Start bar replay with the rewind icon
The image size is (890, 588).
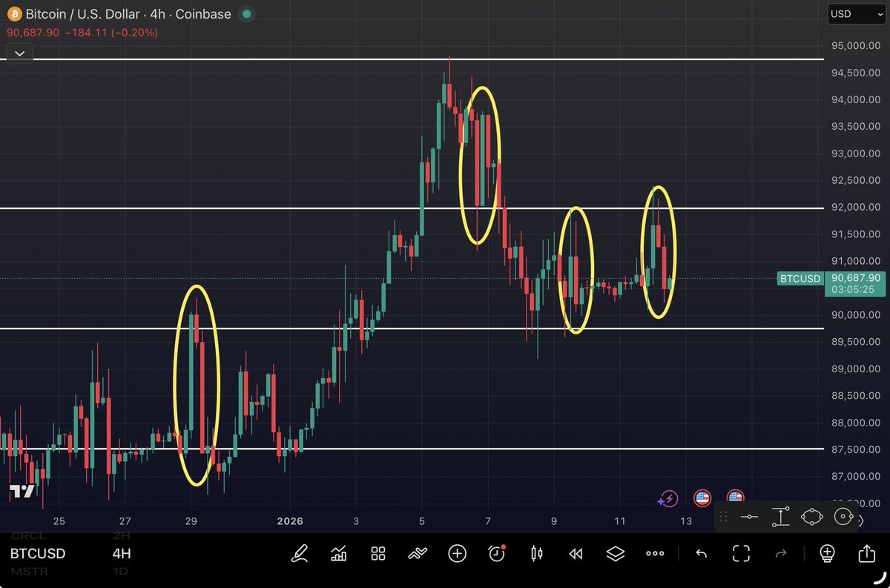tap(576, 553)
